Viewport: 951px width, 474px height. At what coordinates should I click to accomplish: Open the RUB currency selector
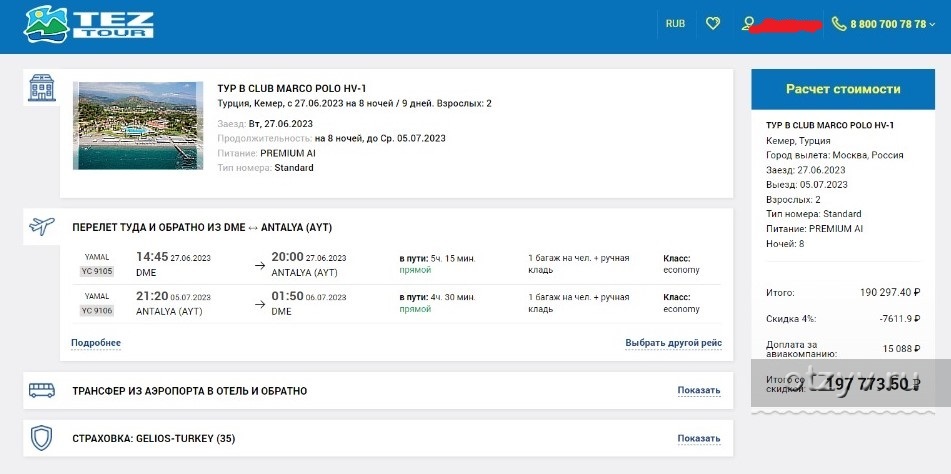[675, 23]
